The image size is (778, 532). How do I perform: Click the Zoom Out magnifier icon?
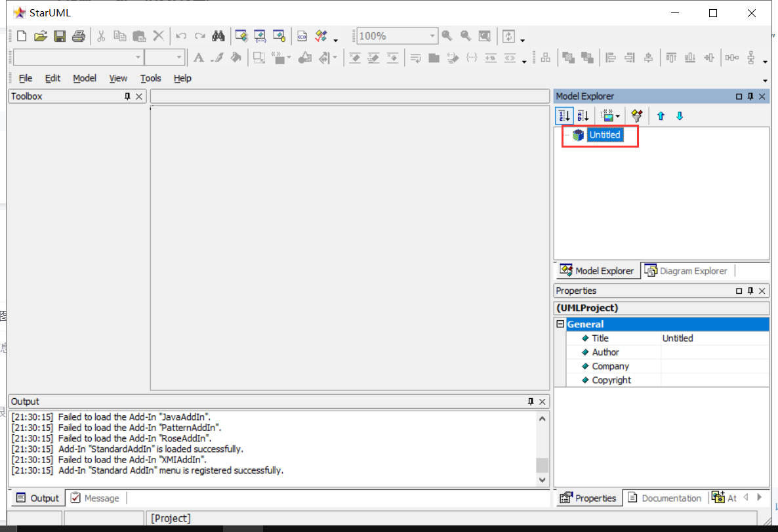tap(465, 36)
